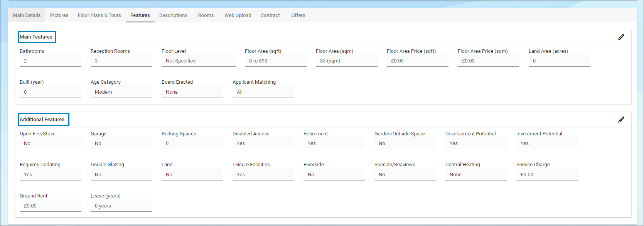Screen dimensions: 644x226
Task: Edit Additional Features with the pencil icon
Action: point(621,120)
